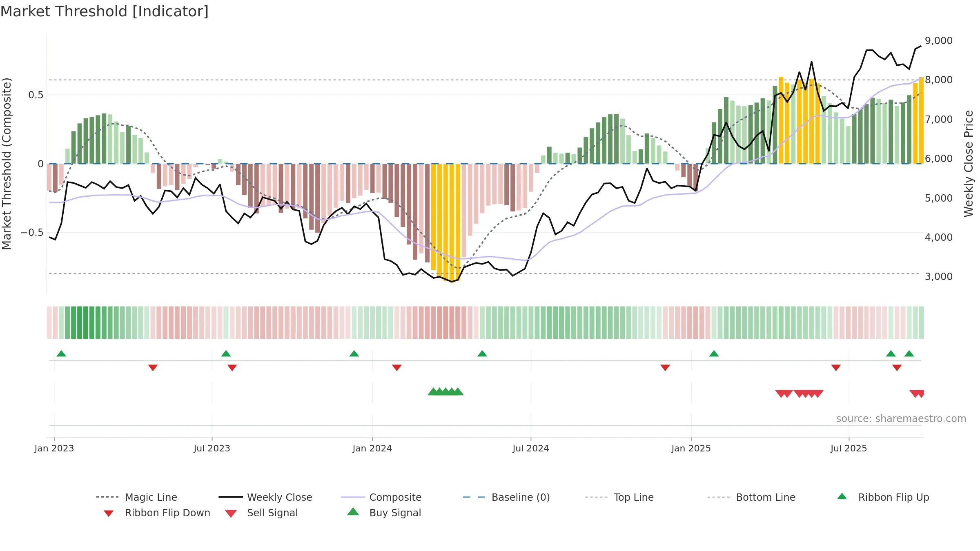Toggle the Bottom Line legend entry
The image size is (980, 551).
[x=751, y=497]
